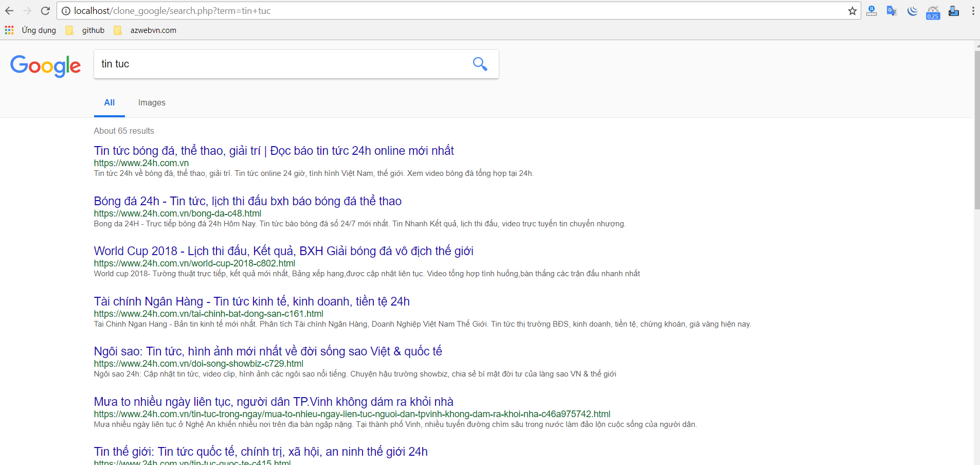Open result Mưa to nhiều ngày liên tục
This screenshot has width=980, height=465.
click(x=274, y=402)
